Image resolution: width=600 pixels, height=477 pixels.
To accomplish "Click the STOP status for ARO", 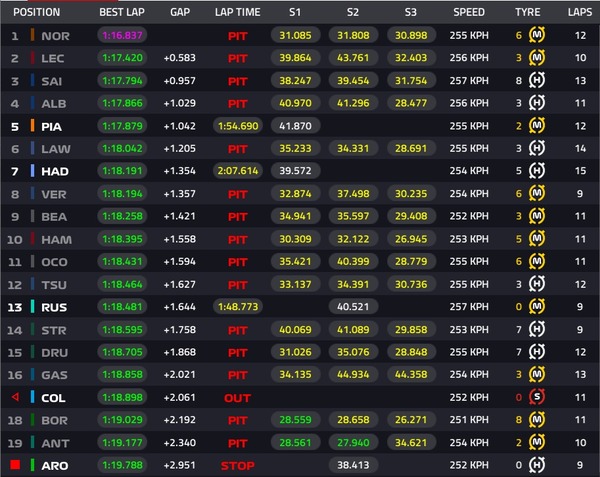I will tap(237, 465).
